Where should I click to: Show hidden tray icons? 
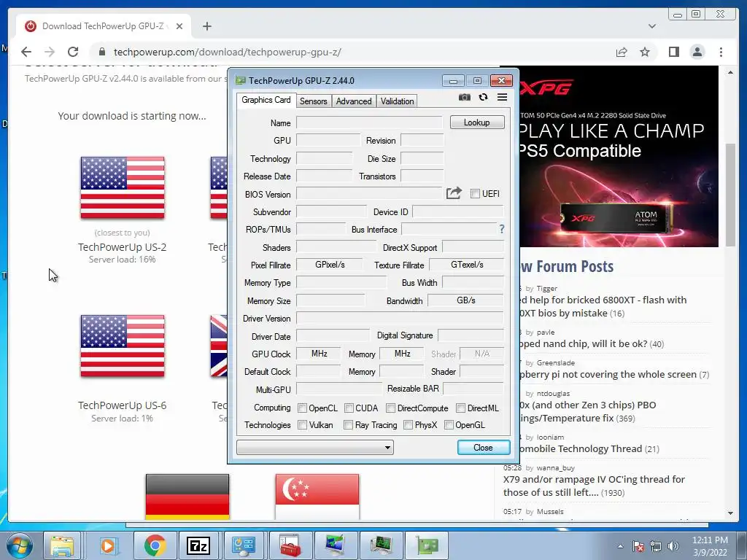click(x=620, y=546)
